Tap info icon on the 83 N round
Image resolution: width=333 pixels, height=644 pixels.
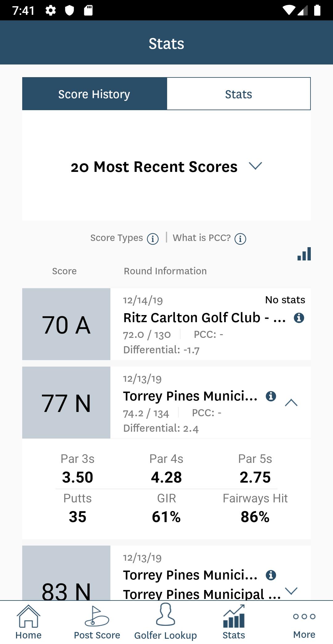(x=271, y=575)
